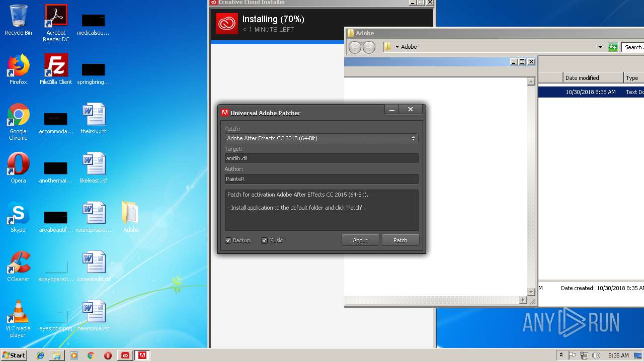Select the accommoda... desktop file
This screenshot has width=644, height=362.
(56, 122)
